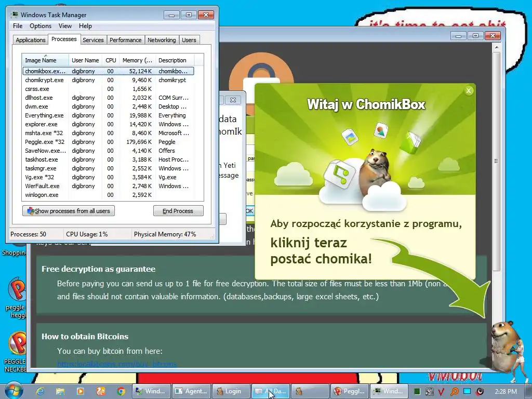Screen dimensions: 532x399
Task: Select the Everything.exe process row
Action: [x=108, y=115]
